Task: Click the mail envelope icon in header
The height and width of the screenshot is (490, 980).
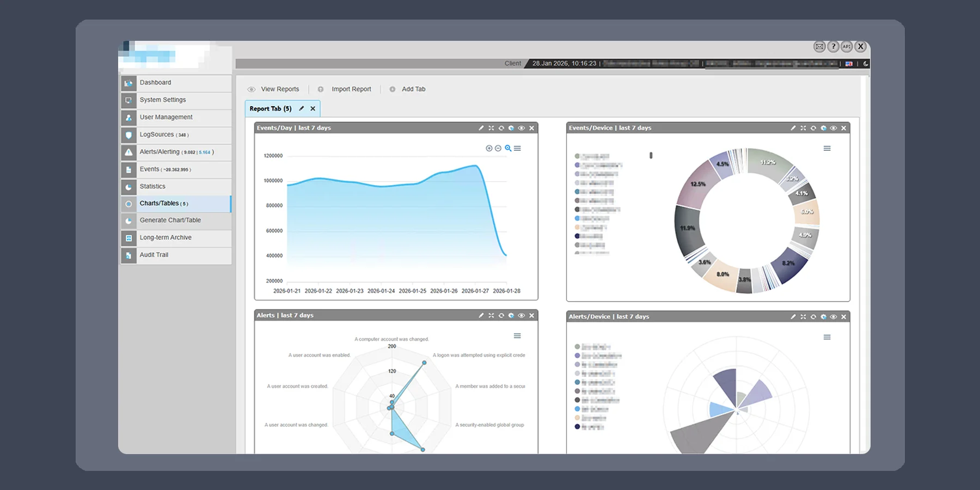Action: 819,47
